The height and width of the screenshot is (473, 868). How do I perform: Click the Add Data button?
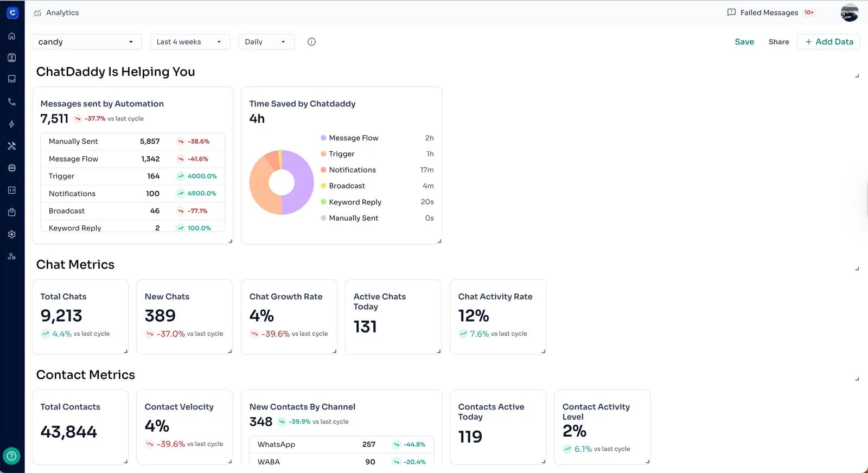[828, 42]
